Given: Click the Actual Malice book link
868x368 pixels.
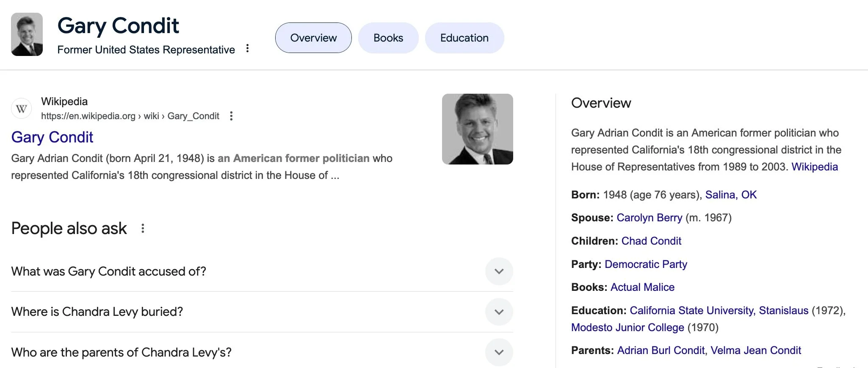Looking at the screenshot, I should (x=642, y=287).
